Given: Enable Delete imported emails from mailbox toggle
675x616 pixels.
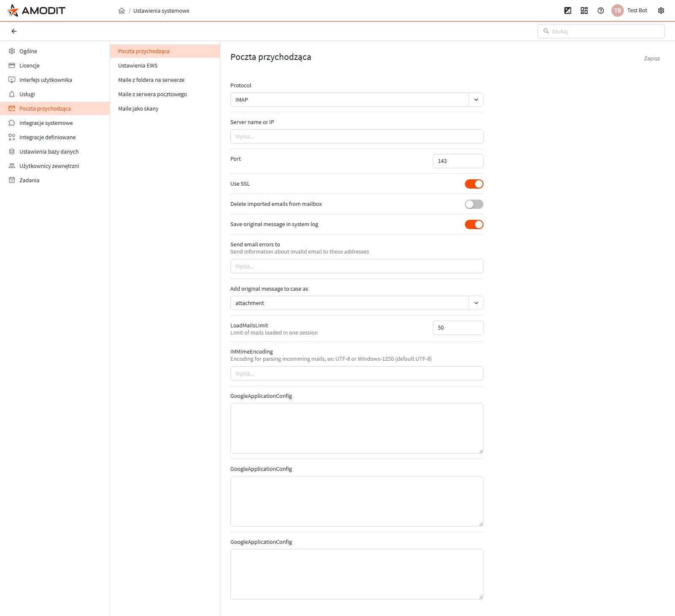Looking at the screenshot, I should [474, 204].
